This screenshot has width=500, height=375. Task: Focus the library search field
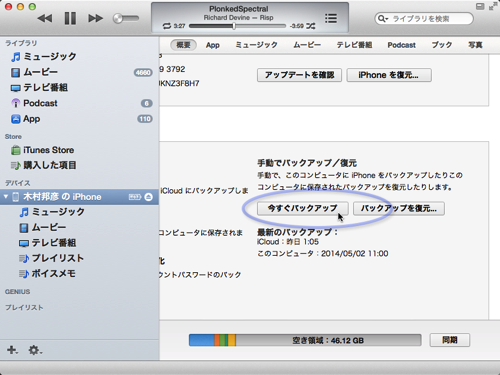pyautogui.click(x=424, y=19)
